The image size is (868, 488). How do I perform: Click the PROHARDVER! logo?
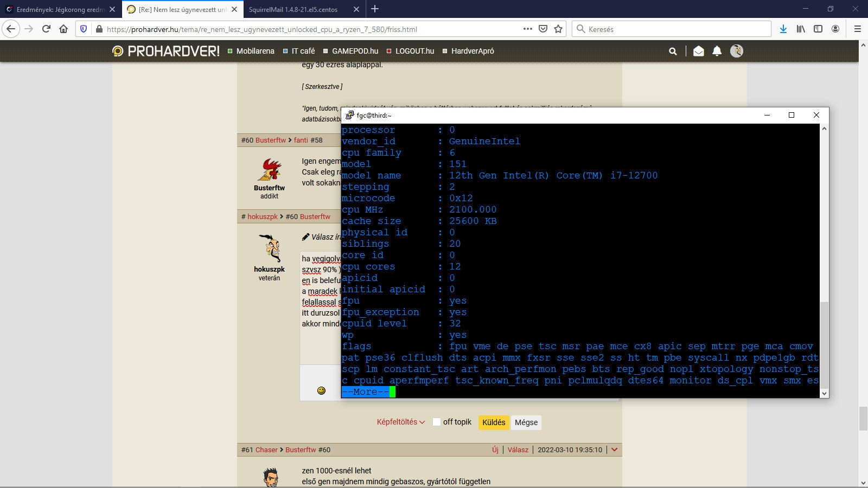[165, 51]
